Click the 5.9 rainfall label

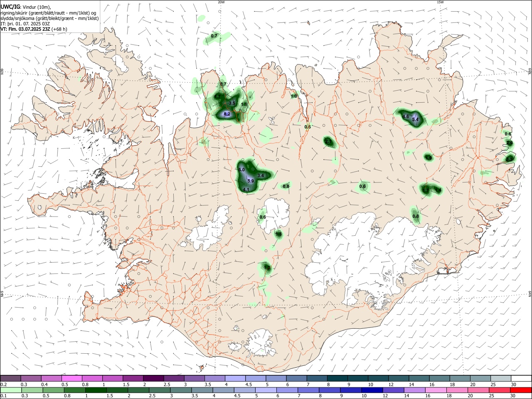[251, 181]
